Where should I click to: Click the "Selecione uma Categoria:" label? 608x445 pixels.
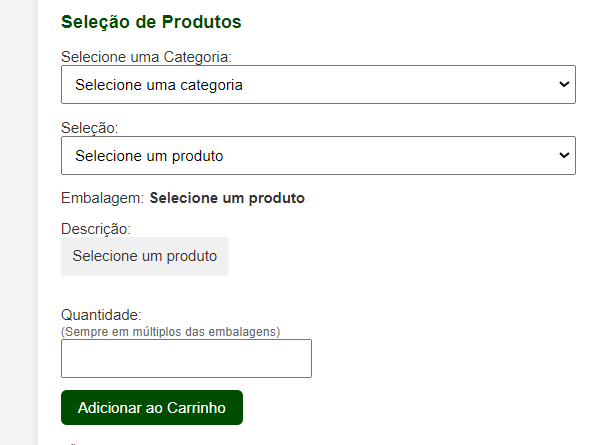pos(153,57)
